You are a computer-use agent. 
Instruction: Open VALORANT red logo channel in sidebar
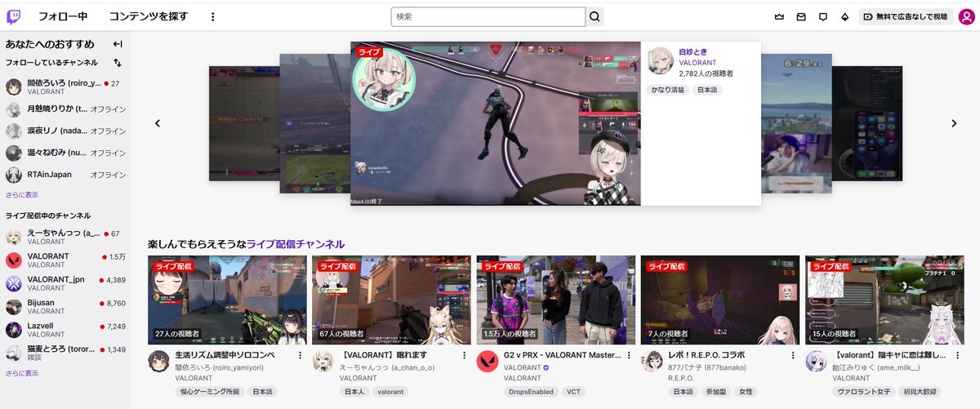pos(14,260)
